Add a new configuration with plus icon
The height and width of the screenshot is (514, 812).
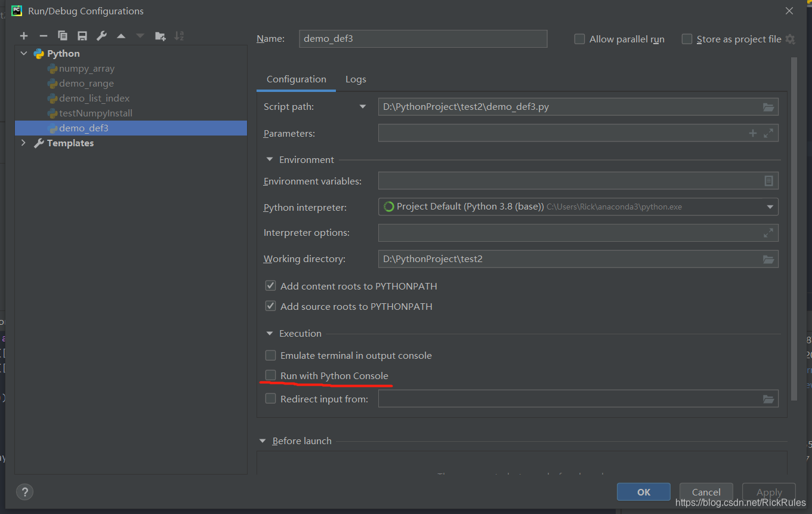pos(24,36)
